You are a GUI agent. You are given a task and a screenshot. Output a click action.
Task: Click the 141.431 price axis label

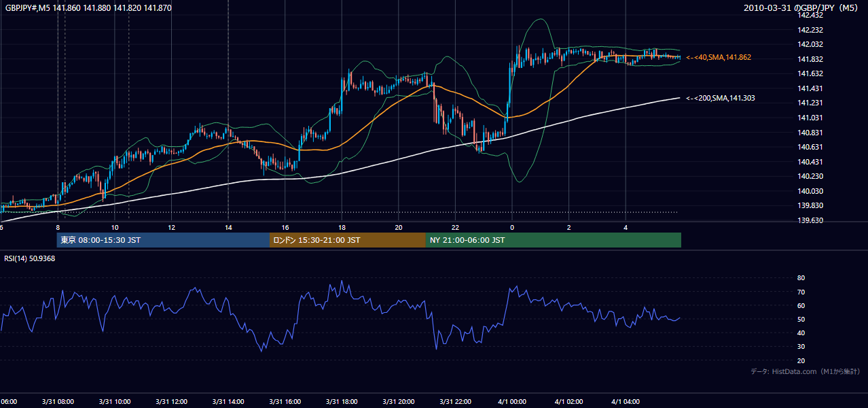click(811, 88)
